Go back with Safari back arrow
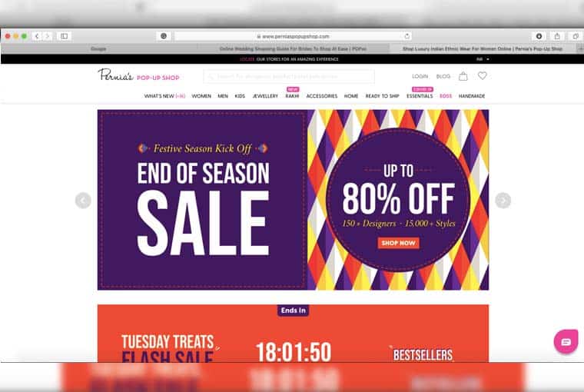The width and height of the screenshot is (584, 392). [37, 36]
